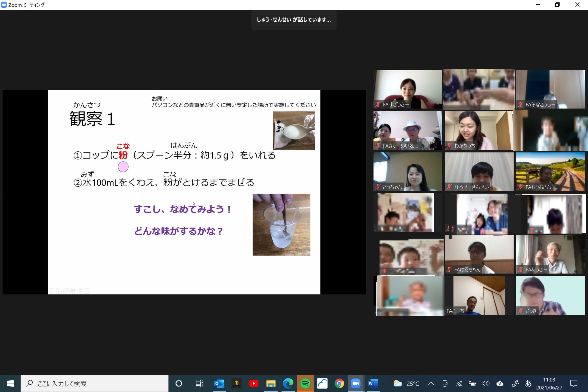The image size is (588, 392).
Task: Click the slideshow previous-slide arrow icon
Action: [x=52, y=291]
